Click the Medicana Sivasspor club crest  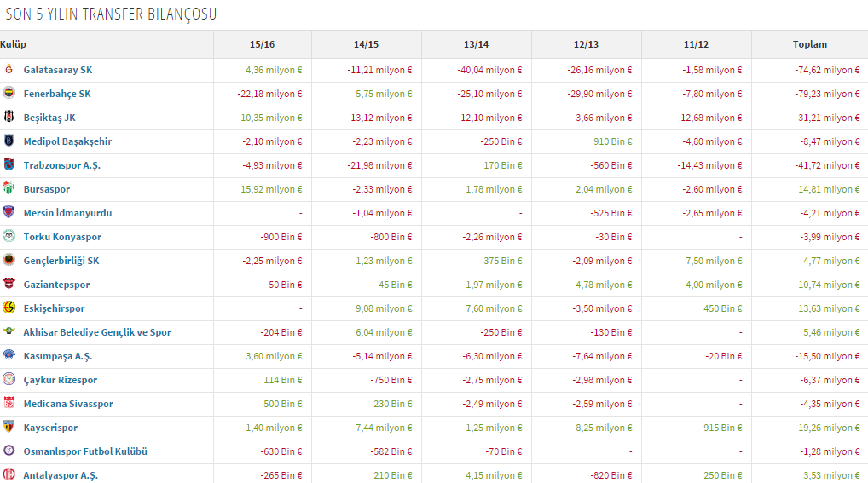pos(9,402)
